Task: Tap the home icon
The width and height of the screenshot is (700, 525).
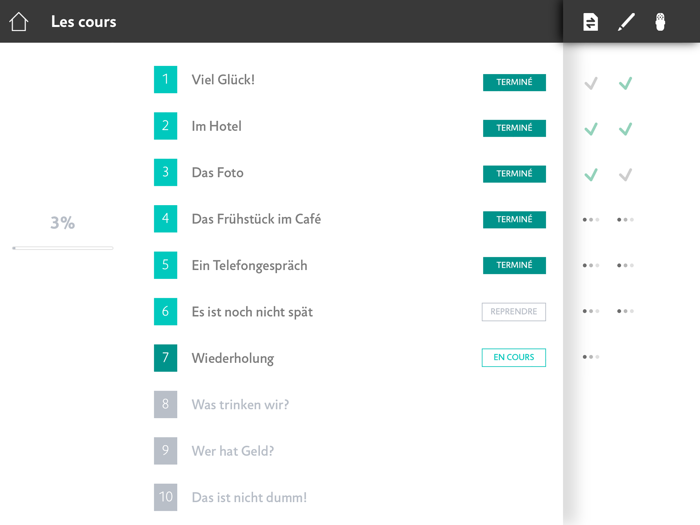Action: tap(19, 21)
